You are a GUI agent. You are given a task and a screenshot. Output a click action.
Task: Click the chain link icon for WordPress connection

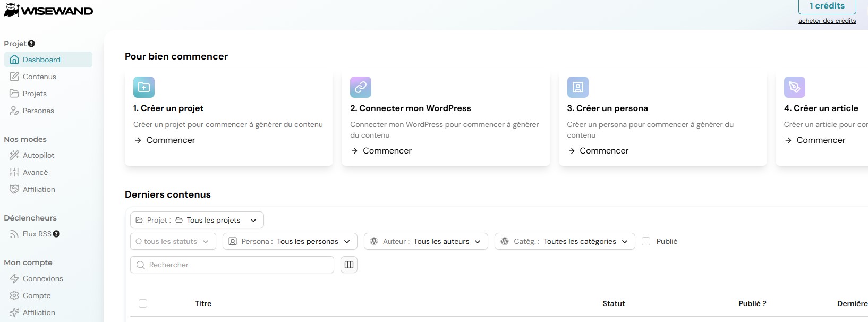pos(361,87)
